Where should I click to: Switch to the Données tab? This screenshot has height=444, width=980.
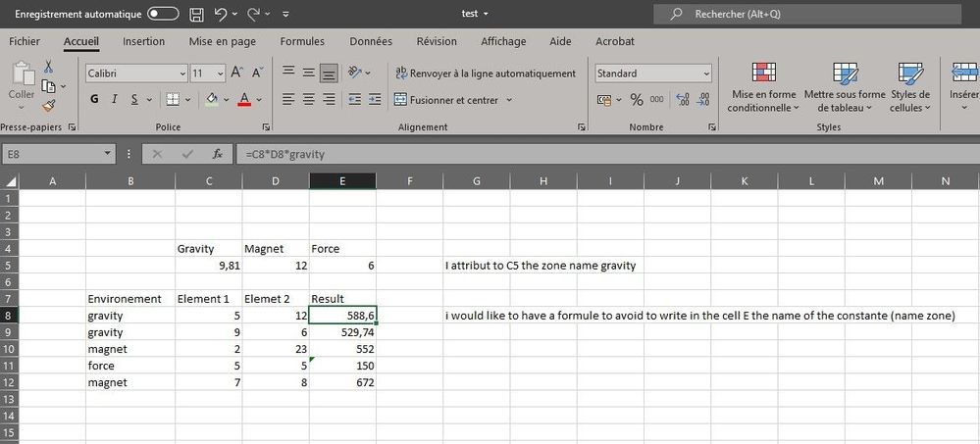371,42
